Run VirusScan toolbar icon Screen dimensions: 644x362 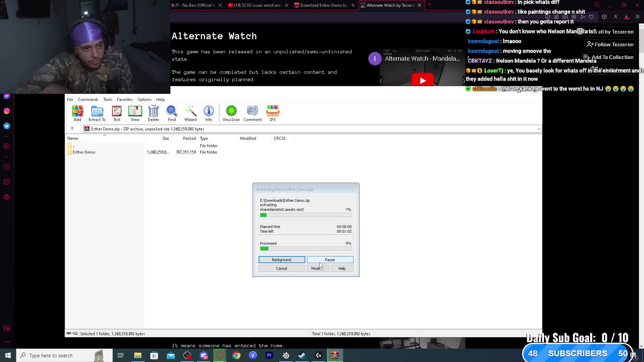[231, 113]
